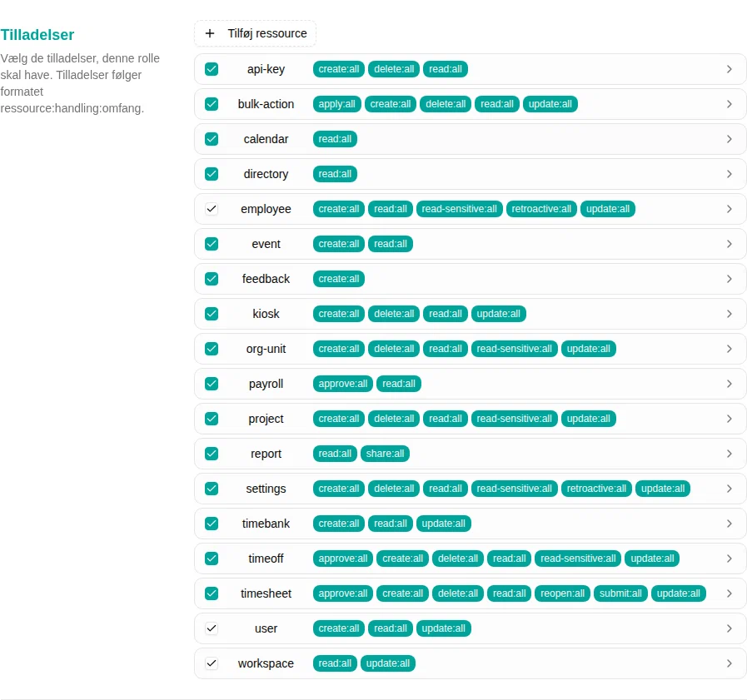This screenshot has width=747, height=700.
Task: Select the apply:all tag in bulk-action
Action: point(336,104)
